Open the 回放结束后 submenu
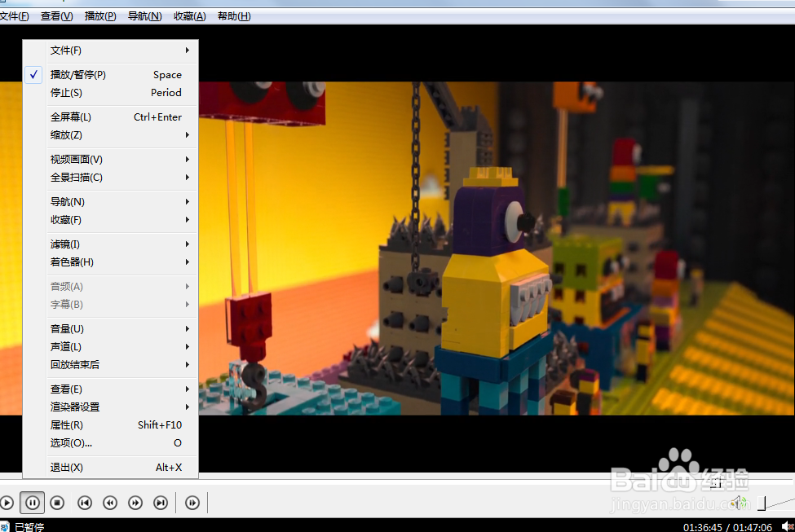 coord(111,365)
